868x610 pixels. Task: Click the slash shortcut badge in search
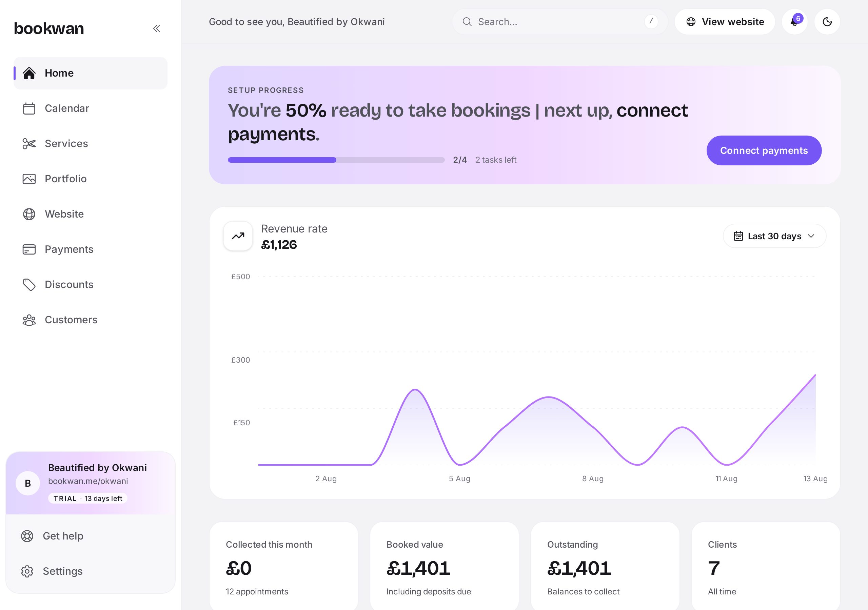(651, 22)
